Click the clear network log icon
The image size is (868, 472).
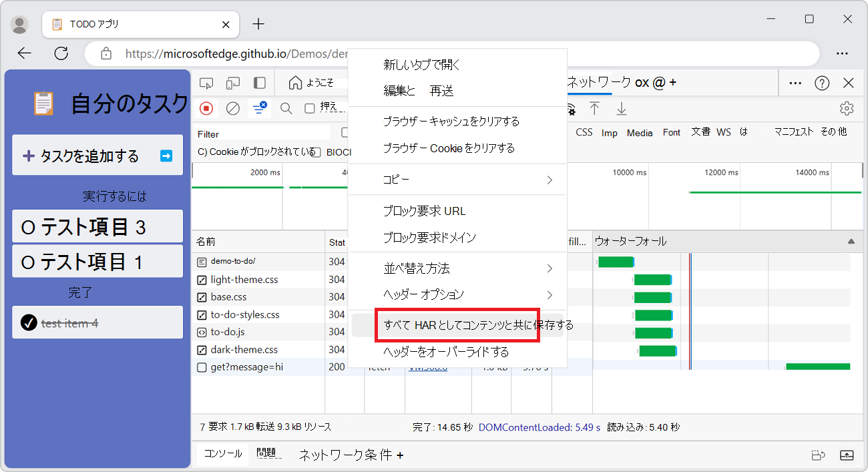coord(233,108)
